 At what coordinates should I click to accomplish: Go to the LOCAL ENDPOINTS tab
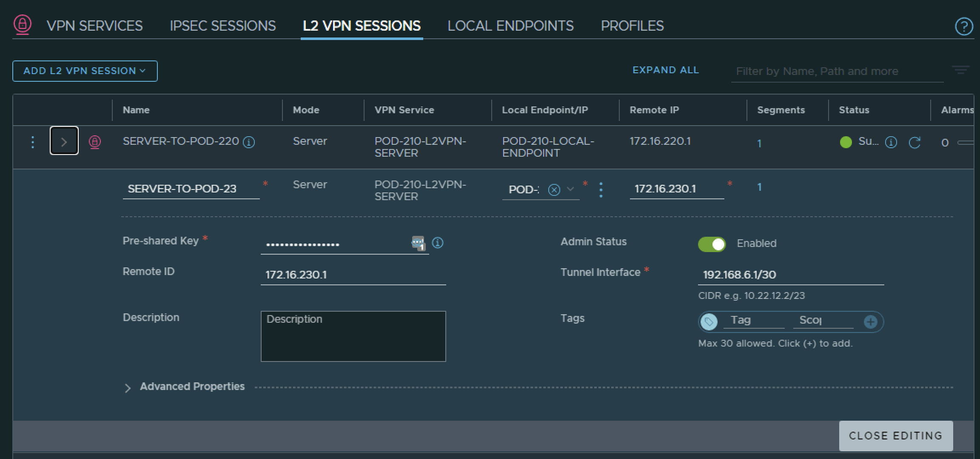pos(510,26)
